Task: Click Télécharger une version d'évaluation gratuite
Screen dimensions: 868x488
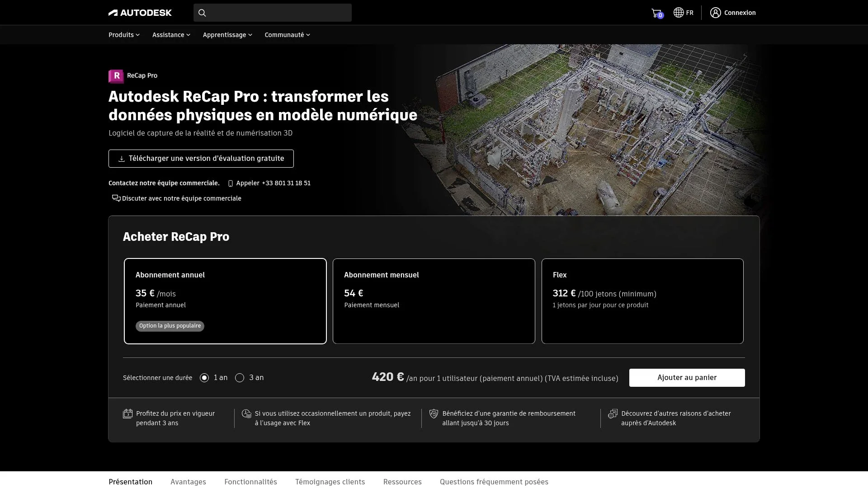Action: coord(201,159)
